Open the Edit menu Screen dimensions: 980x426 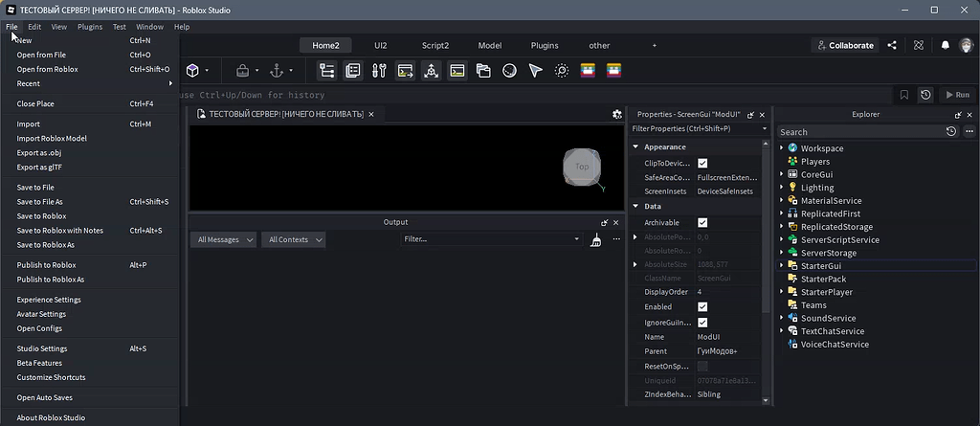pos(34,27)
